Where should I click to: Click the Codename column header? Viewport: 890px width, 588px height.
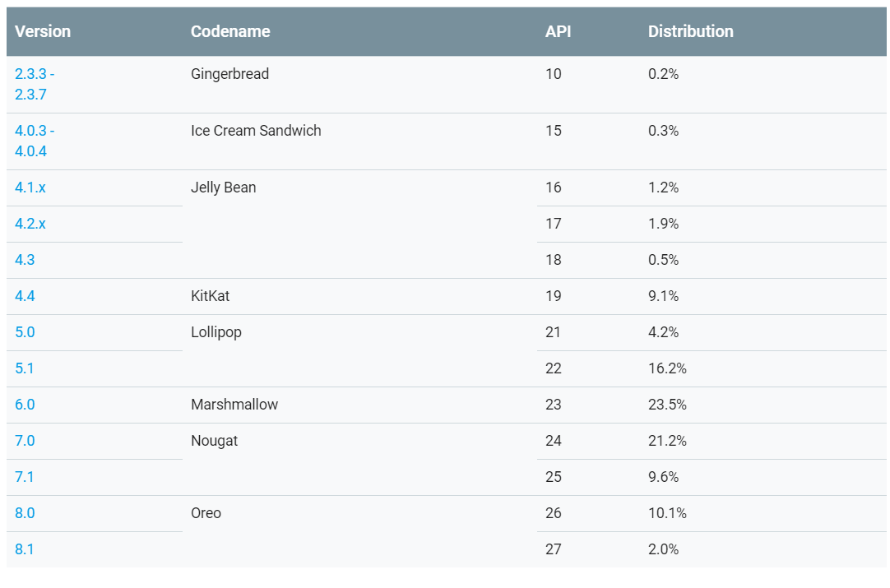click(230, 31)
